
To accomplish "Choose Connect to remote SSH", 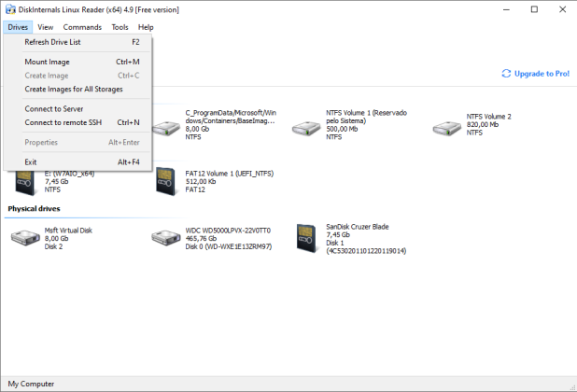I will point(77,122).
